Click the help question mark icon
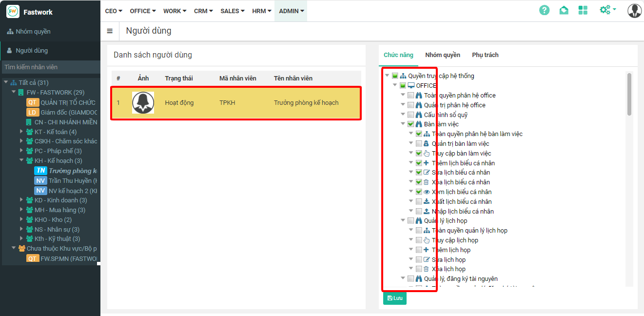644x316 pixels. [544, 10]
